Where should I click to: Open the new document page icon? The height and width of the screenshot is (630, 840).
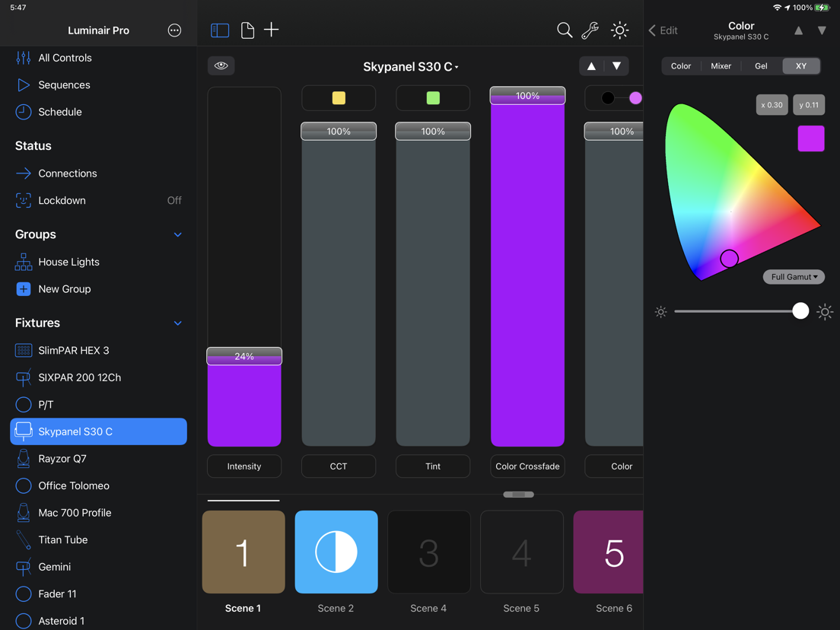point(247,30)
